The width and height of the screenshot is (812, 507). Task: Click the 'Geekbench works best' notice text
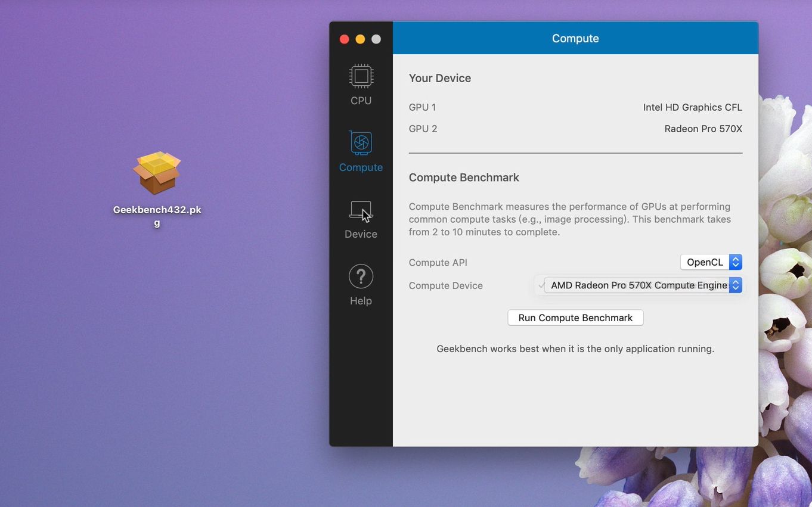(x=575, y=349)
